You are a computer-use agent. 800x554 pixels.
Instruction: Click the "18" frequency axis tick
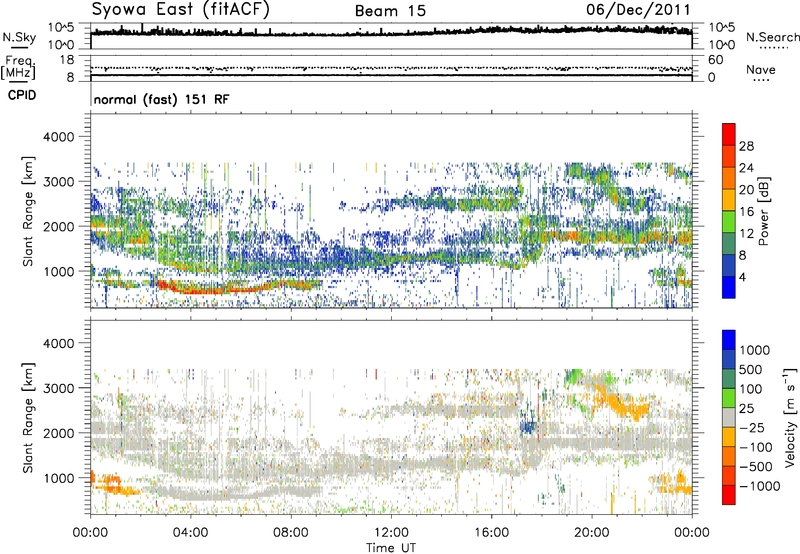(x=67, y=60)
